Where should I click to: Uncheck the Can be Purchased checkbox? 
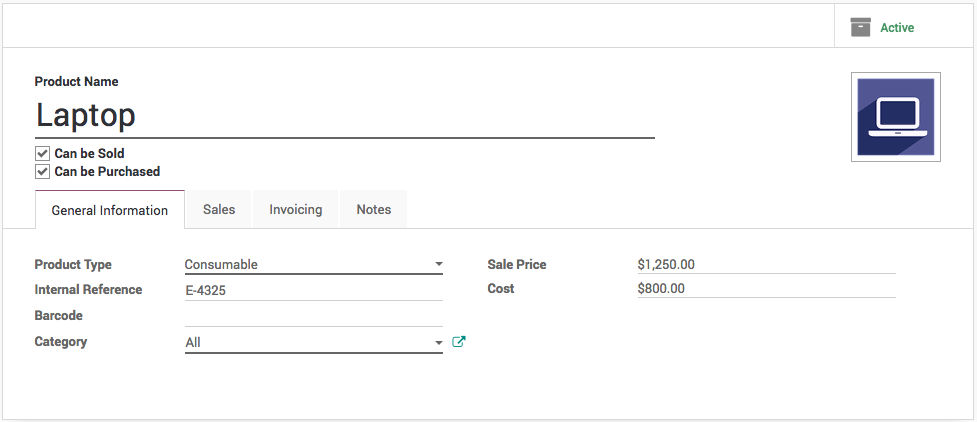click(42, 172)
